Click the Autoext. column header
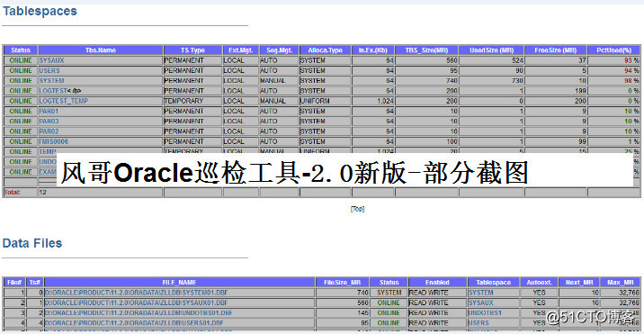The image size is (644, 334). 539,283
